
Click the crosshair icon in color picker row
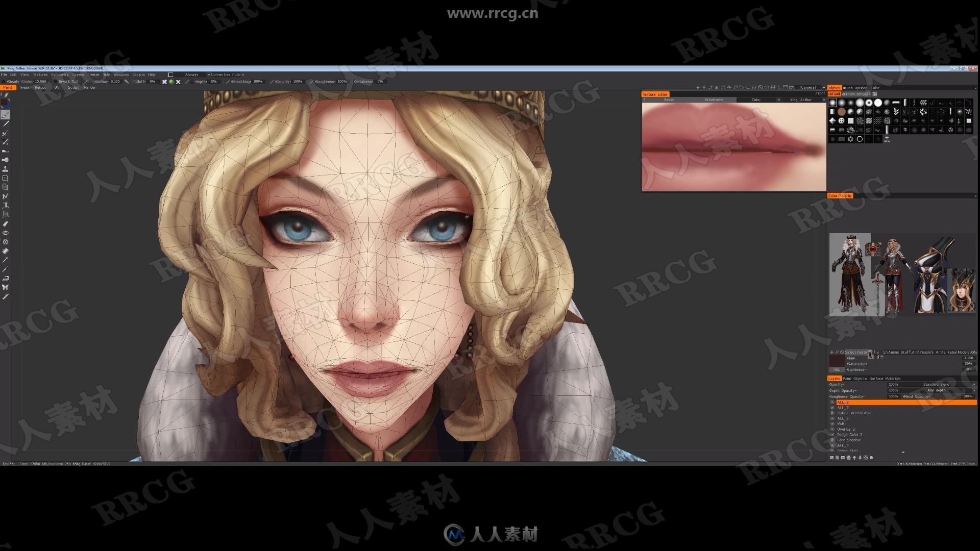(831, 352)
